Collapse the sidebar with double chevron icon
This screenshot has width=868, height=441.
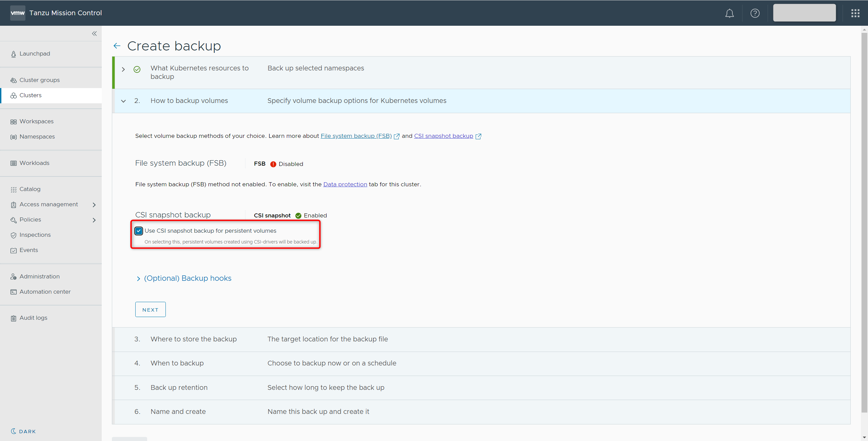click(94, 34)
